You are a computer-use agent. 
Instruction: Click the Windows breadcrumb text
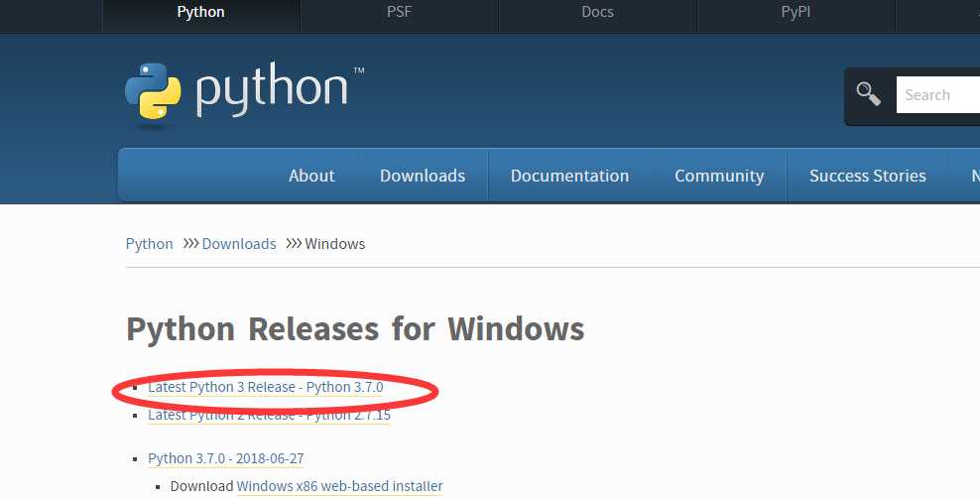(x=335, y=244)
